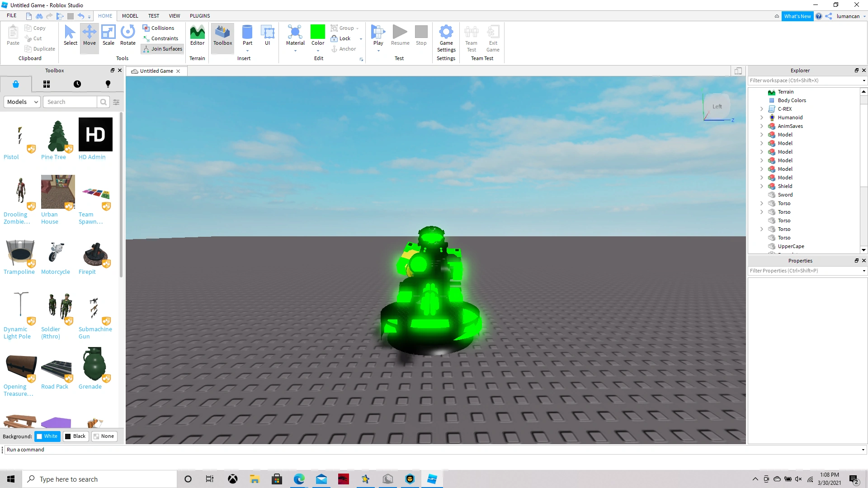Open the Models category dropdown
The height and width of the screenshot is (488, 868).
pos(22,102)
